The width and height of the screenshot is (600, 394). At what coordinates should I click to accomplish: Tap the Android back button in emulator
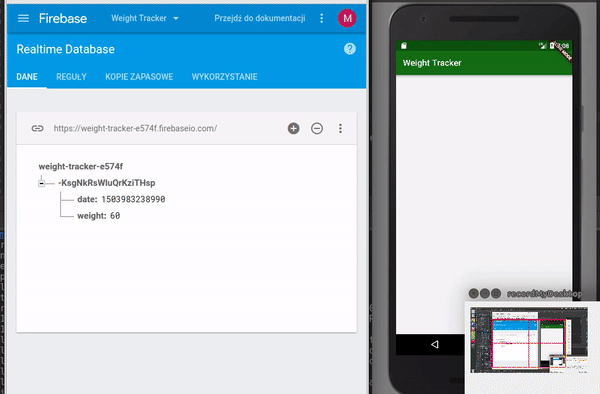point(435,344)
